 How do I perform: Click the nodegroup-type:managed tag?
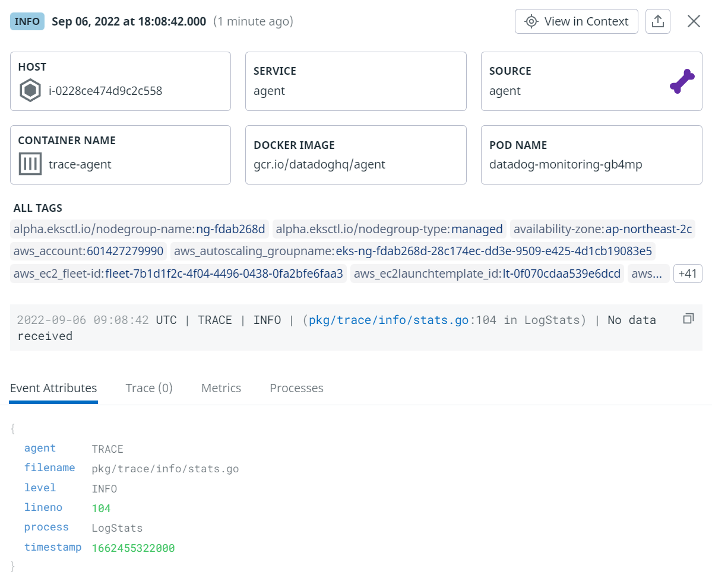coord(389,229)
